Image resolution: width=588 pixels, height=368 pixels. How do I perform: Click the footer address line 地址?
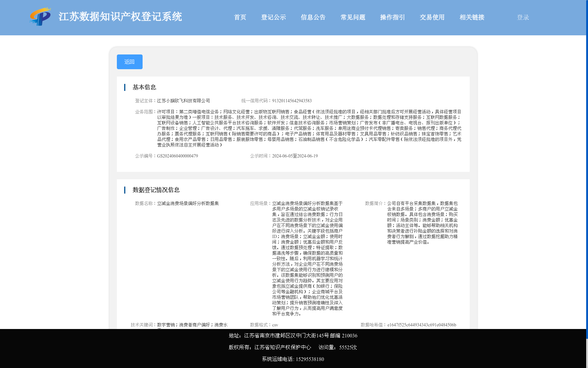click(293, 336)
